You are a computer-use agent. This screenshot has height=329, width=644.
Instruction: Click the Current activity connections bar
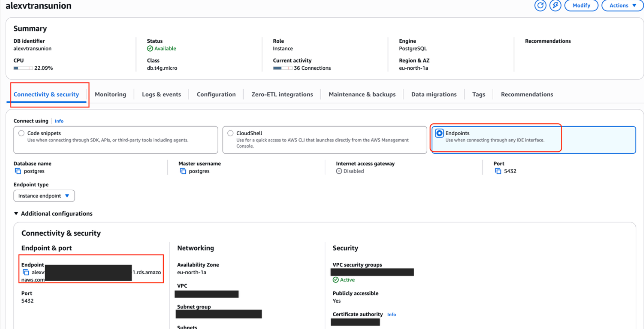pos(282,68)
